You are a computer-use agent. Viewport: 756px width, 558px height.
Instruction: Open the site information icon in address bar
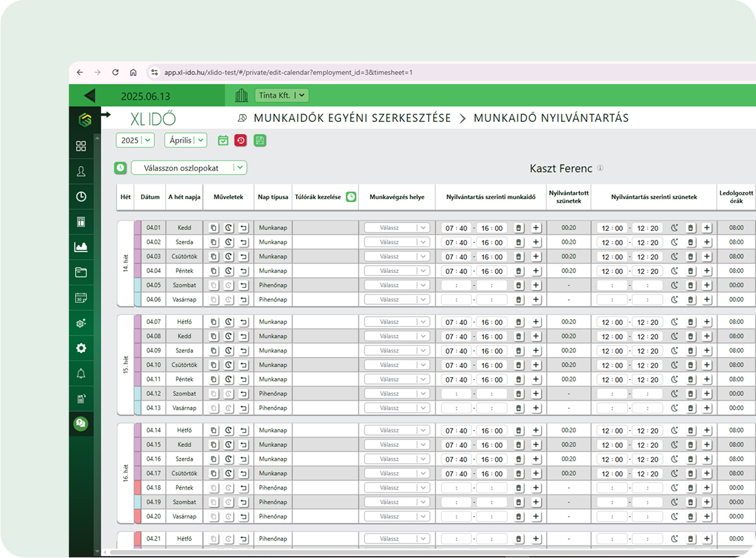coord(154,72)
